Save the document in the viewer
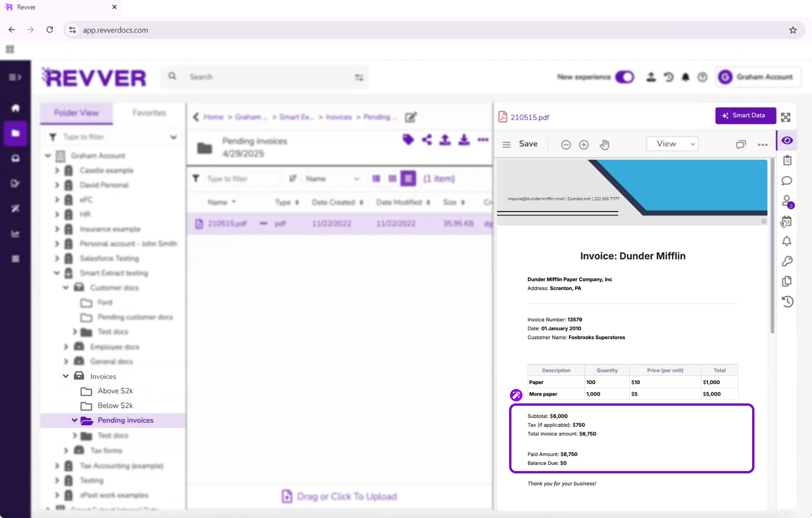Viewport: 812px width, 518px height. pos(528,144)
